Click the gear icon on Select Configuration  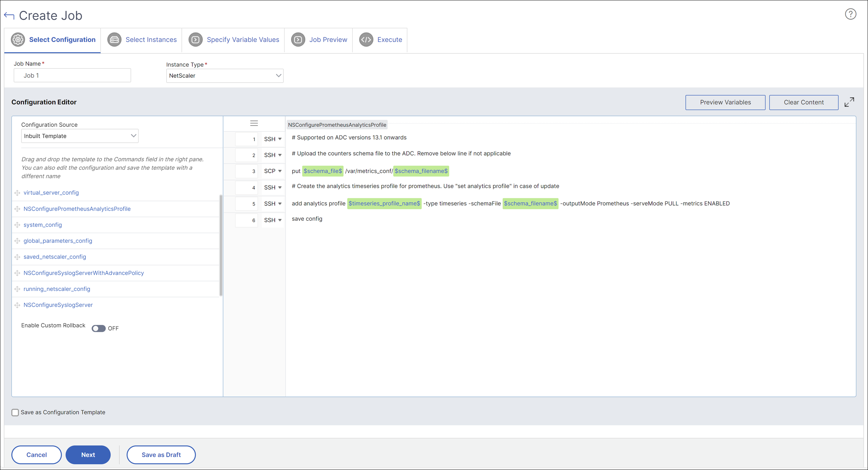point(18,40)
